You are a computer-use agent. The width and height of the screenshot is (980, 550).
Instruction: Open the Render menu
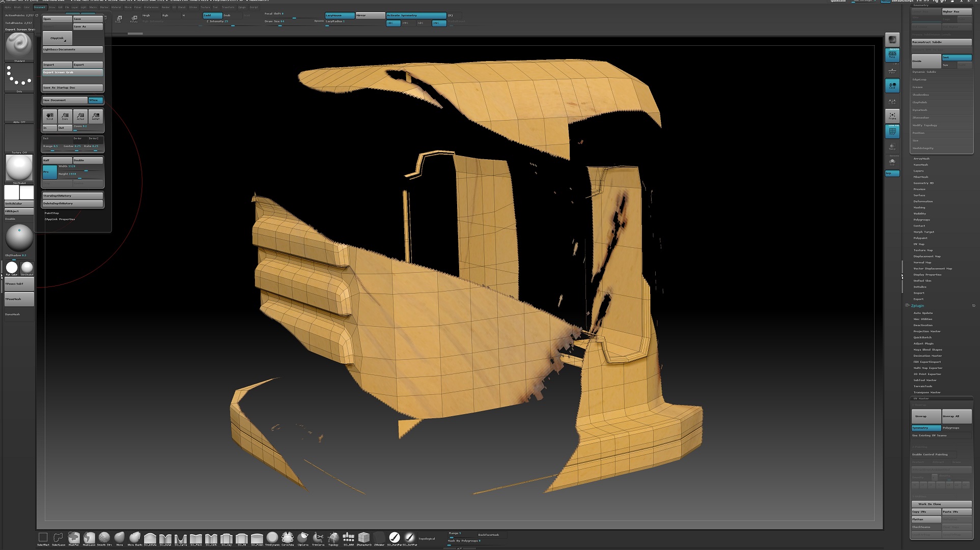(165, 7)
